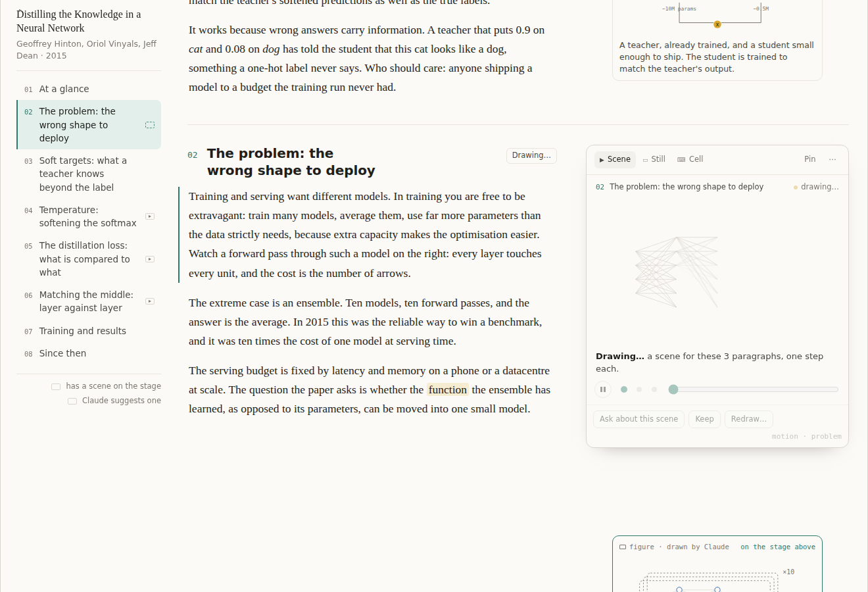Click the legend has a scene on the stage

click(107, 386)
